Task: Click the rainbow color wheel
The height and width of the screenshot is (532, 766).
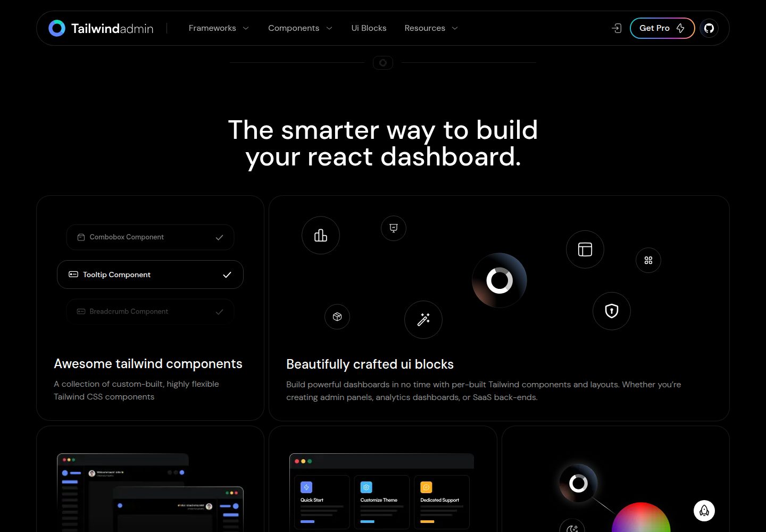Action: pos(641,517)
